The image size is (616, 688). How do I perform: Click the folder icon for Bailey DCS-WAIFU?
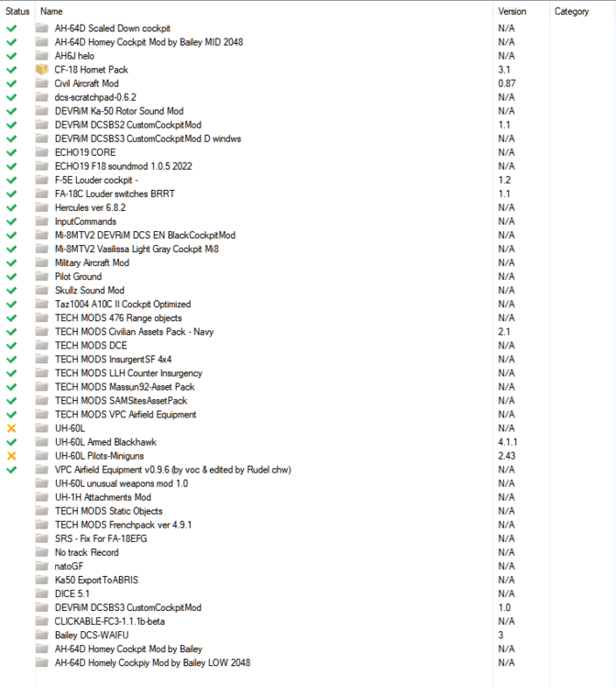tap(42, 635)
